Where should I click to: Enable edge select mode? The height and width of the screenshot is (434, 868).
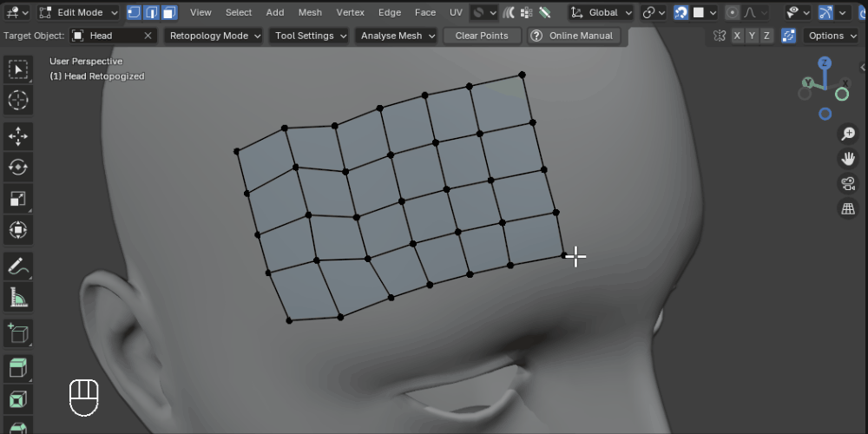pyautogui.click(x=152, y=12)
